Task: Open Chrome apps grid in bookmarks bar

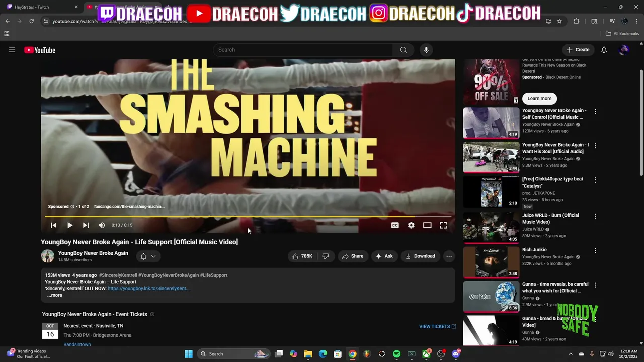Action: 7,34
